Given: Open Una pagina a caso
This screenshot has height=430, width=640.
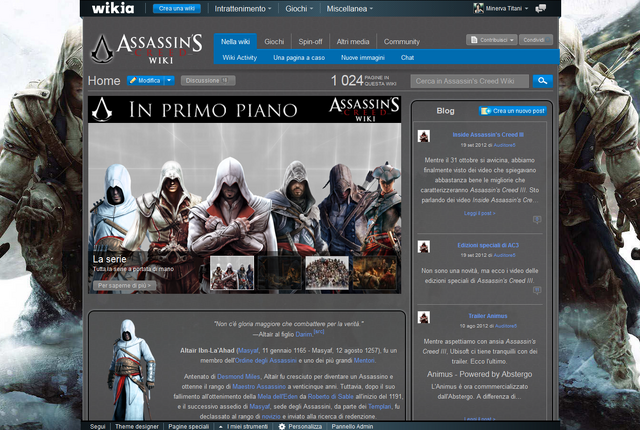Looking at the screenshot, I should 299,58.
